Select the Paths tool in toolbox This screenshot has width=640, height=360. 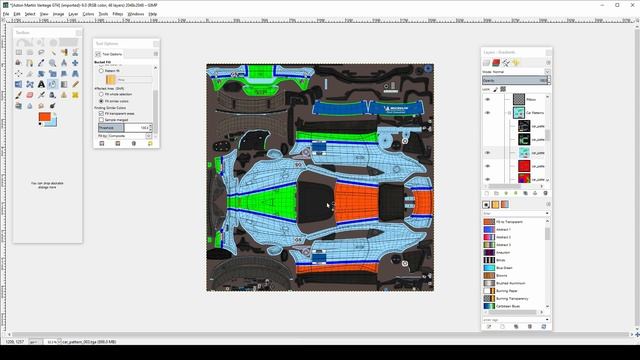(x=30, y=63)
